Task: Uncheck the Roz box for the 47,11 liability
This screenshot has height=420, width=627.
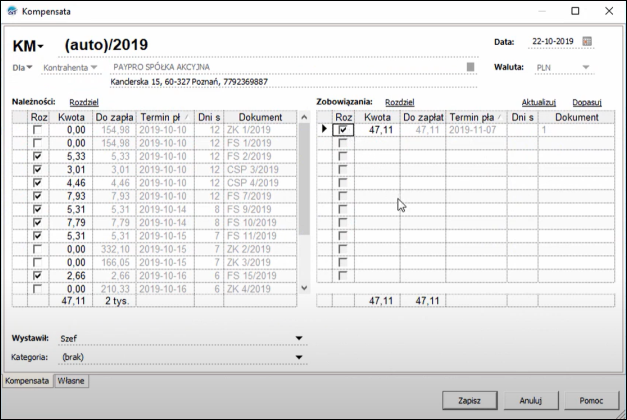Action: click(343, 130)
